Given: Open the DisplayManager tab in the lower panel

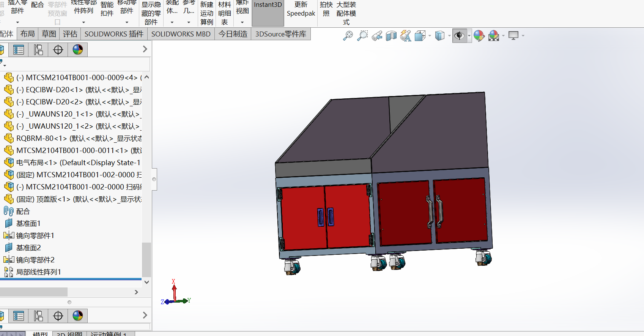Looking at the screenshot, I should pos(78,316).
